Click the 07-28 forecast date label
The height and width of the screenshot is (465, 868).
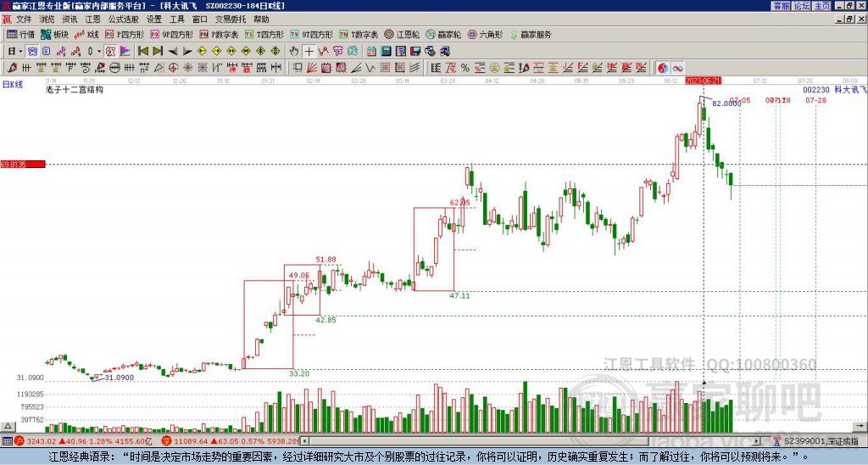tap(816, 100)
